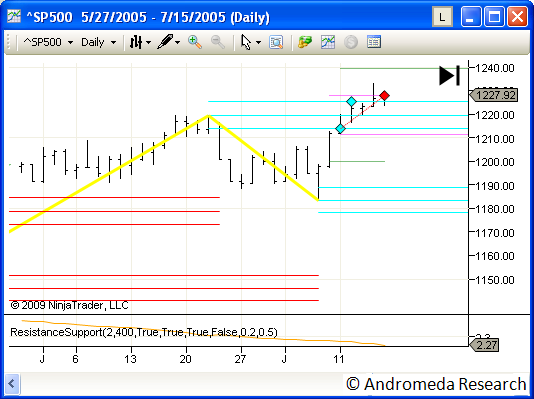
Task: Expand the chart style dropdown arrow
Action: coord(148,43)
